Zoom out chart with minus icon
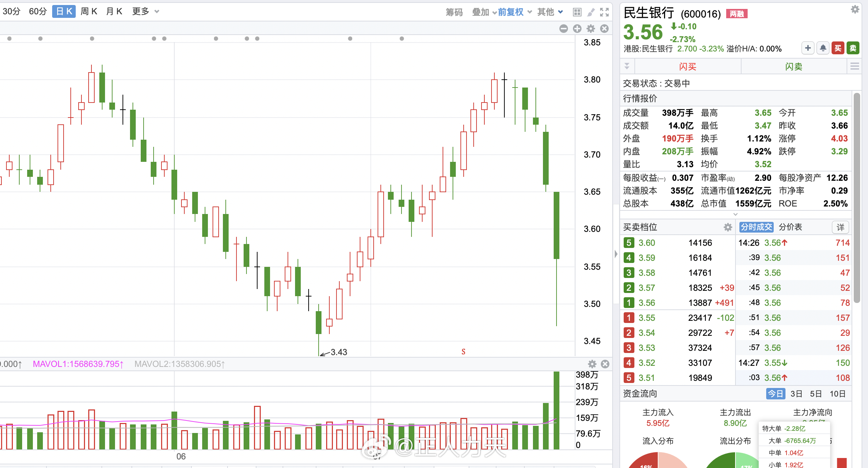 point(564,29)
